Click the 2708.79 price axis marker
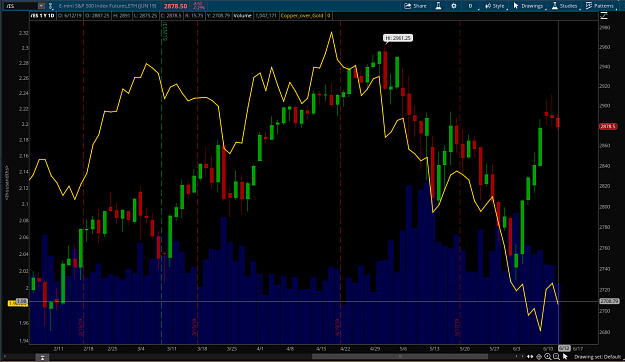 [609, 301]
